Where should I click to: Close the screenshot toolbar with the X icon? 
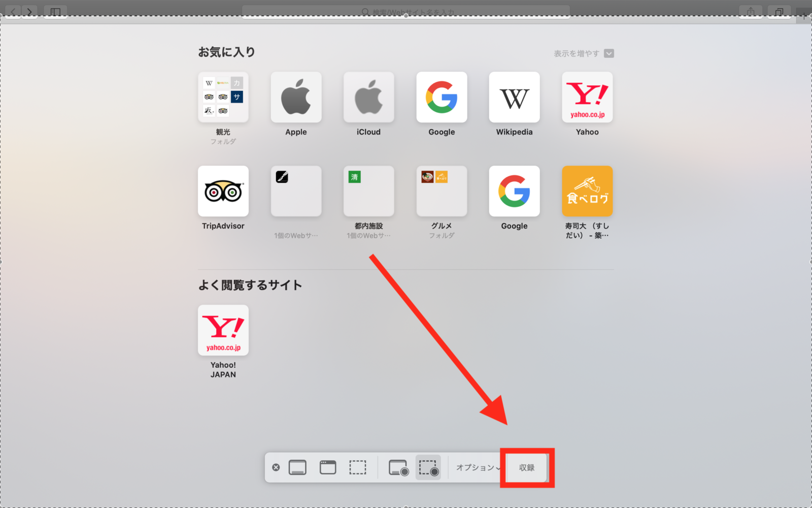coord(276,467)
